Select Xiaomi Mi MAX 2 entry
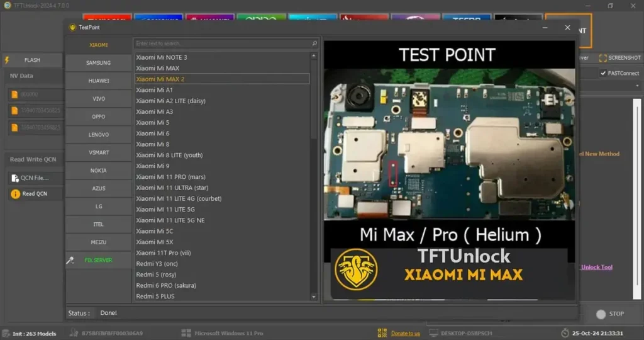Screen dimensions: 644x340 222,79
